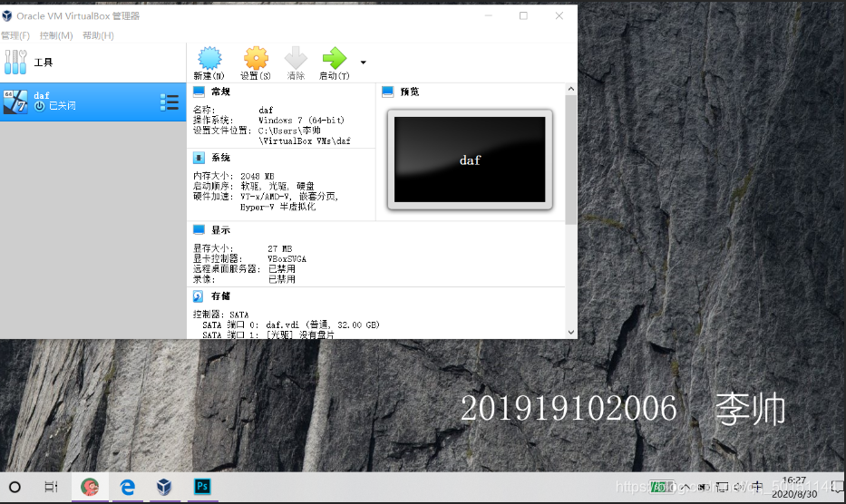Show hidden tray icons chevron

pyautogui.click(x=685, y=488)
